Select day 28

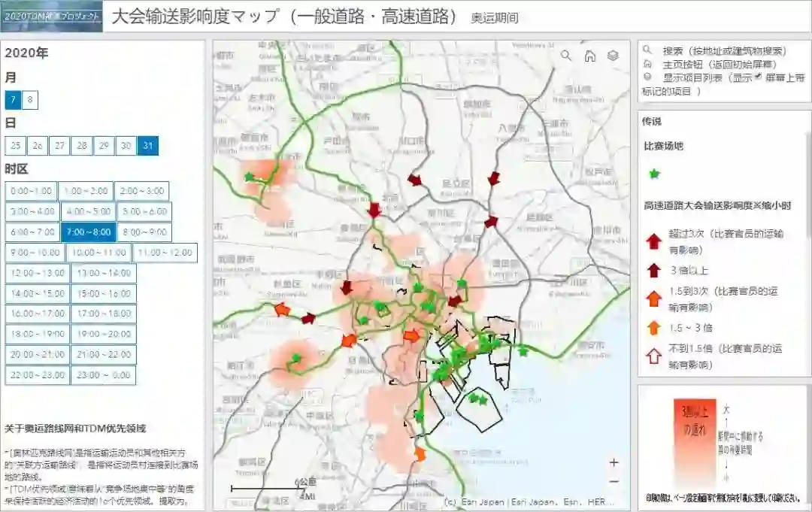click(x=82, y=145)
